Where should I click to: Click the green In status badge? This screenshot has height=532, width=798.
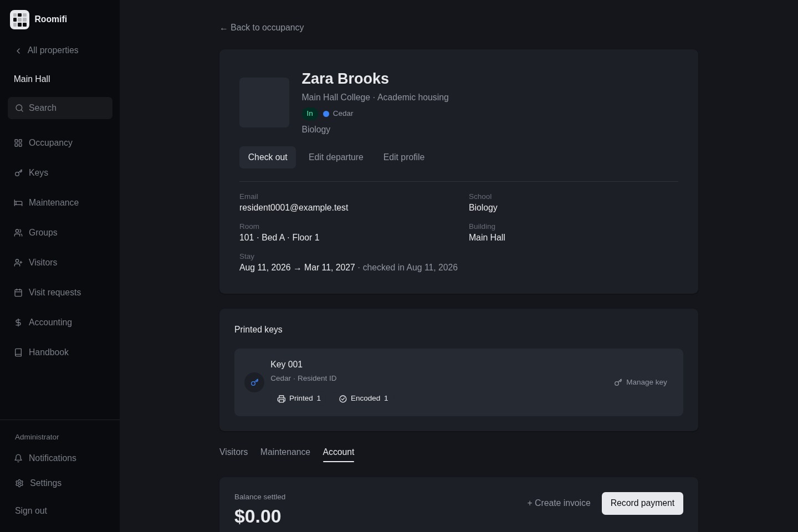pyautogui.click(x=310, y=114)
